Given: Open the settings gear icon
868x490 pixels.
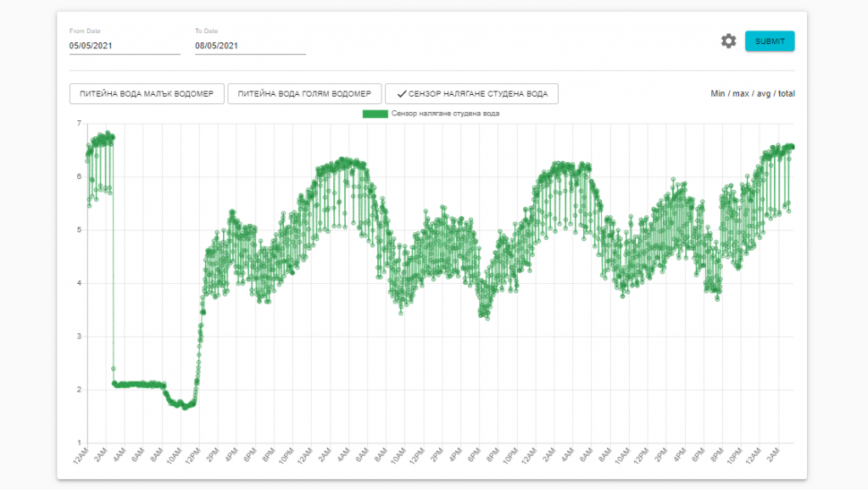Looking at the screenshot, I should (728, 42).
